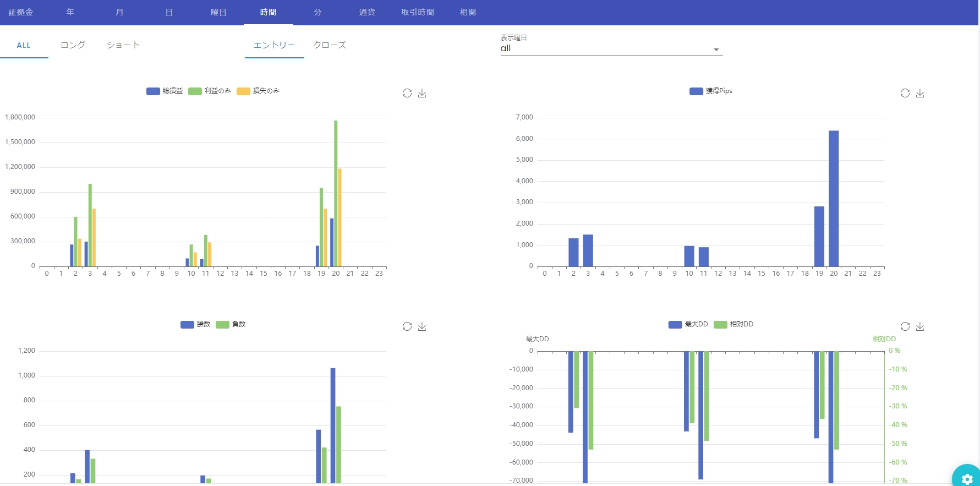Select the クローズ tab
Viewport: 980px width, 486px height.
[x=330, y=45]
